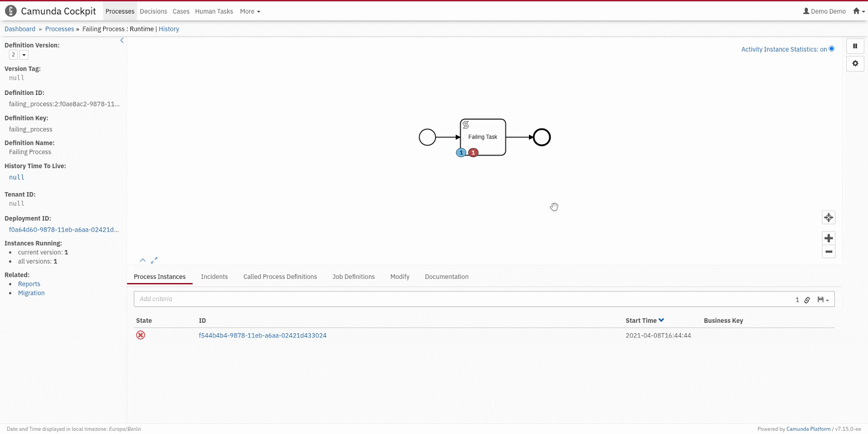This screenshot has width=868, height=434.
Task: Pause auto-refresh with the pause icon
Action: [x=855, y=46]
